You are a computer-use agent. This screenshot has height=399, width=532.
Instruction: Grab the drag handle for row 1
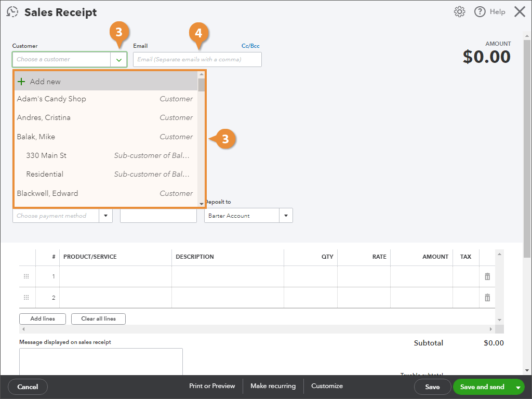click(26, 276)
